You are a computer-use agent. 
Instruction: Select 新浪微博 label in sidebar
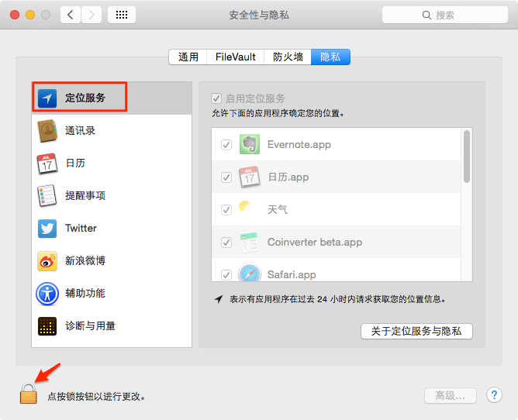[x=85, y=261]
